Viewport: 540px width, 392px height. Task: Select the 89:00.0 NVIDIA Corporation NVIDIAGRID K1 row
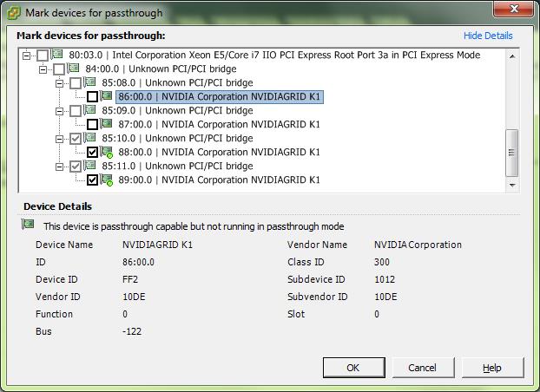click(x=219, y=180)
